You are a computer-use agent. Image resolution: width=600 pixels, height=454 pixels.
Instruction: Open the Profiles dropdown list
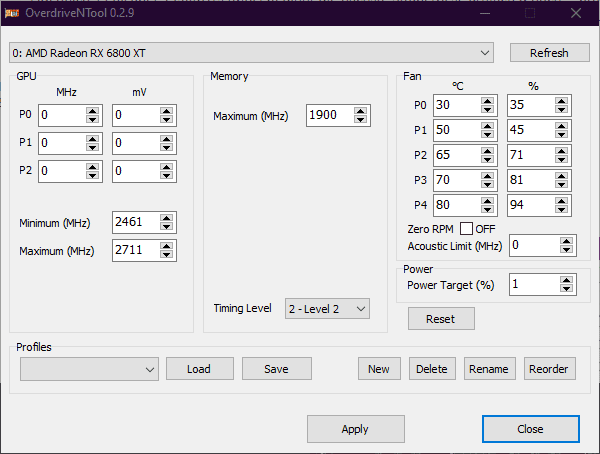(x=90, y=369)
